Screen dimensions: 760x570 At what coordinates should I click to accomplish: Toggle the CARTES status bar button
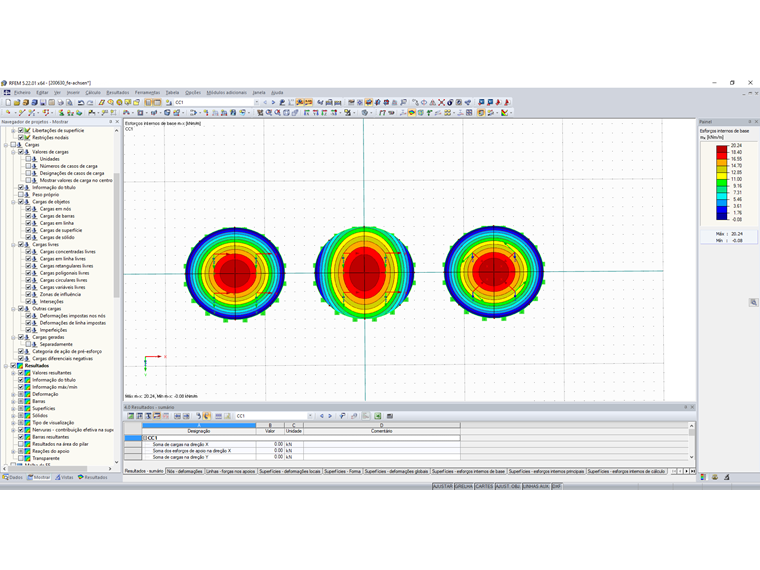click(x=484, y=486)
